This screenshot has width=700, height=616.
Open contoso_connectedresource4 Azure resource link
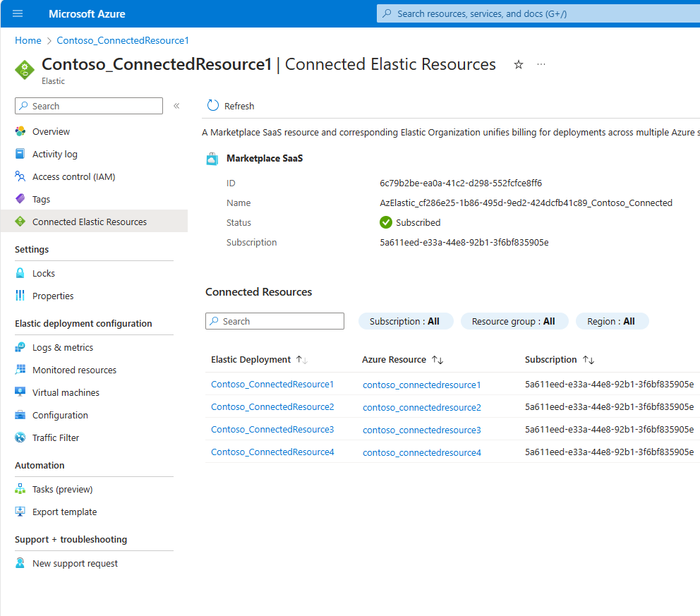(422, 452)
